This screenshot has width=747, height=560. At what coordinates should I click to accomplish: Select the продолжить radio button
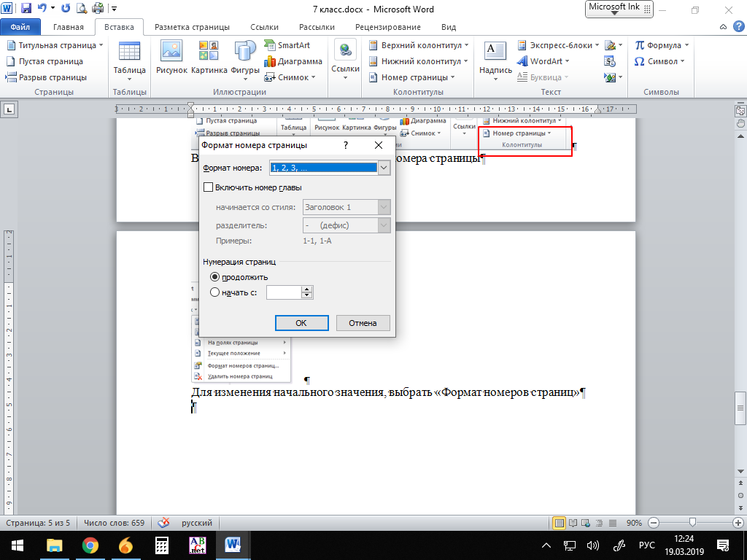[214, 277]
